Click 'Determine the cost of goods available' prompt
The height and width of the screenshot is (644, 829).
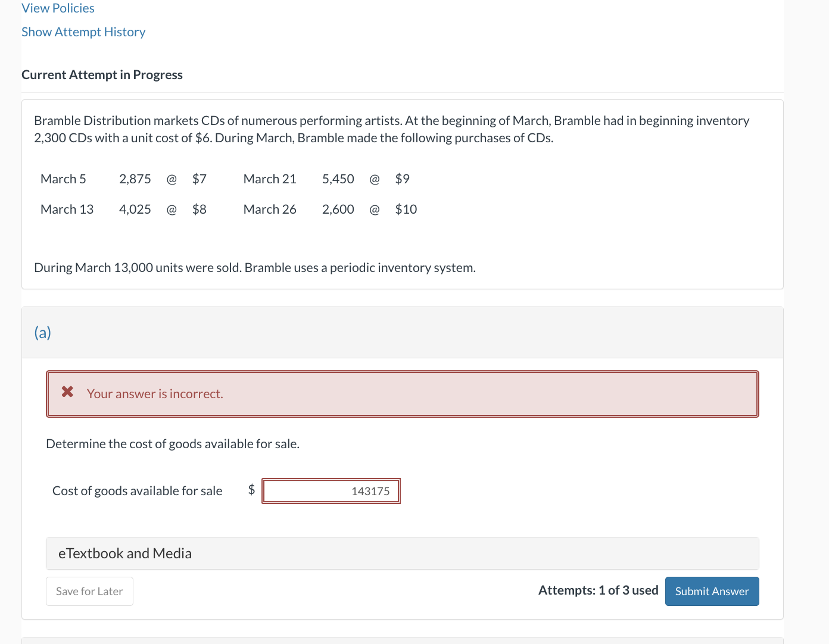point(173,444)
